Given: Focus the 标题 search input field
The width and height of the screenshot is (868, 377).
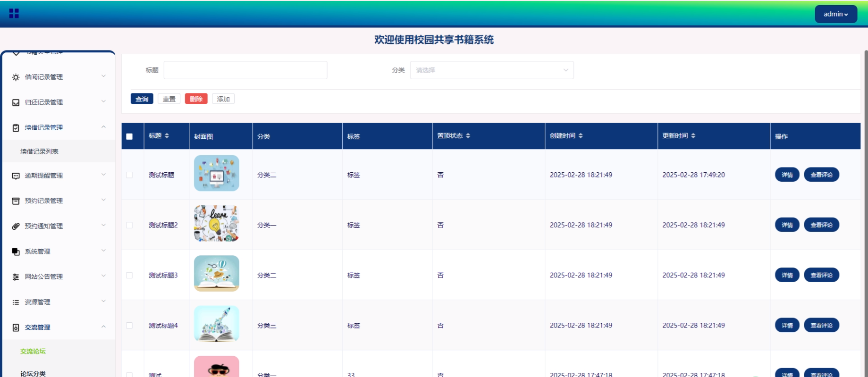Looking at the screenshot, I should click(x=245, y=70).
